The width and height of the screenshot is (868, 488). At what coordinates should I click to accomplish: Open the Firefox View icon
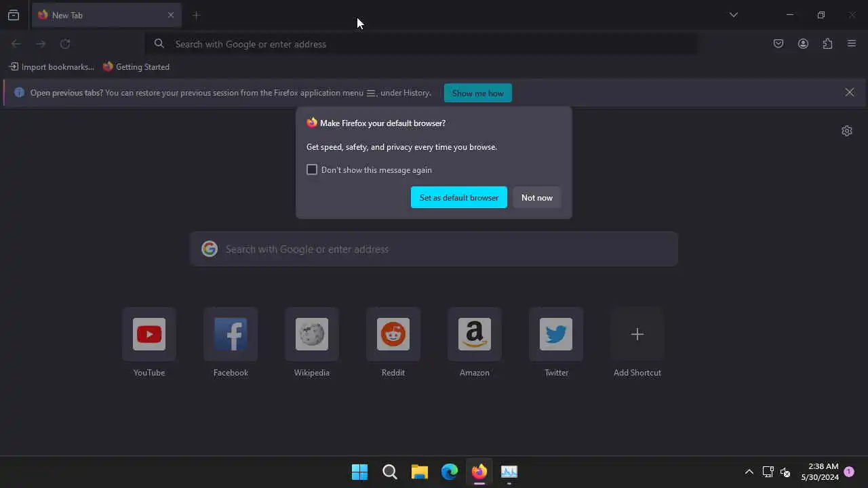pyautogui.click(x=14, y=15)
